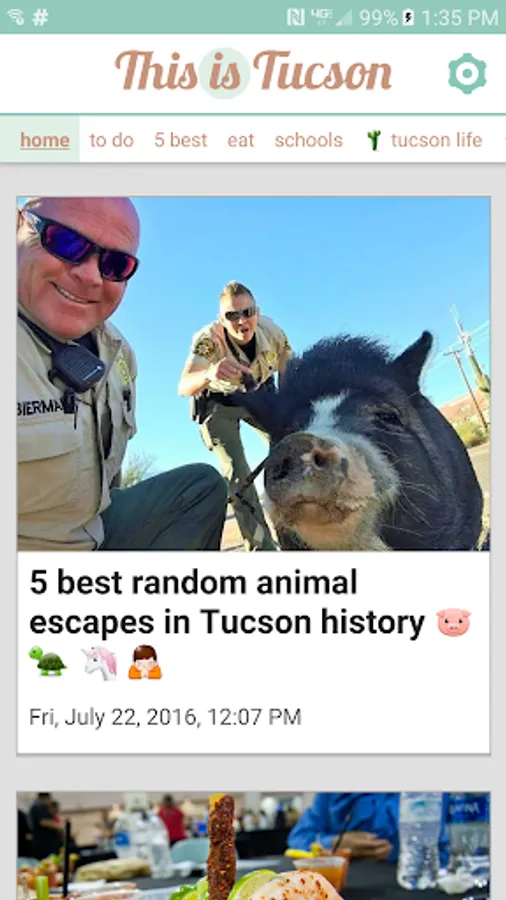Open settings via the gear icon
506x900 pixels.
pos(467,73)
